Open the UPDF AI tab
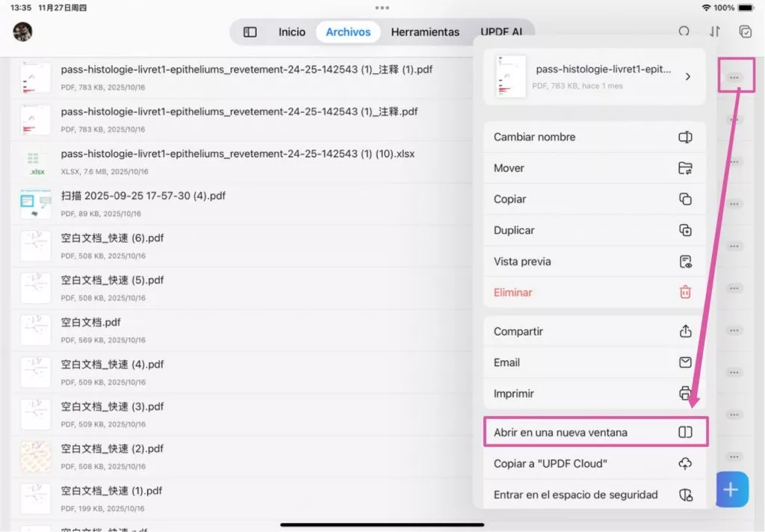Image resolution: width=765 pixels, height=532 pixels. coord(501,32)
